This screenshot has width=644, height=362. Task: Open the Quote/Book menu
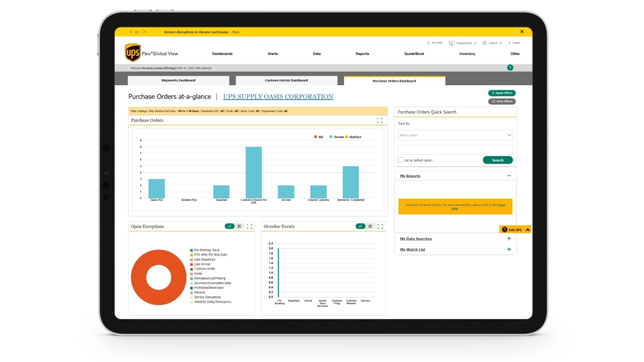(414, 54)
